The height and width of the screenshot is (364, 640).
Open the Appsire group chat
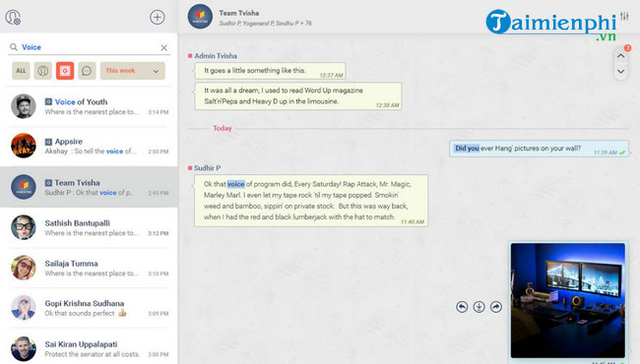89,146
